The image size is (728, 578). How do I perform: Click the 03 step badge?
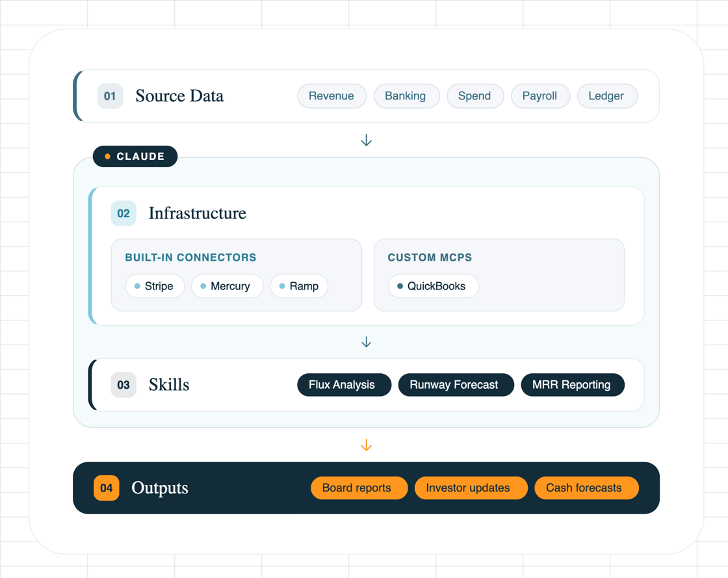click(123, 385)
